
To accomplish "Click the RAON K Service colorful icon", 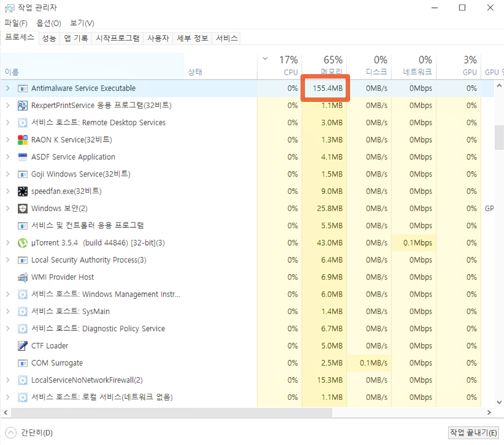I will [x=22, y=140].
